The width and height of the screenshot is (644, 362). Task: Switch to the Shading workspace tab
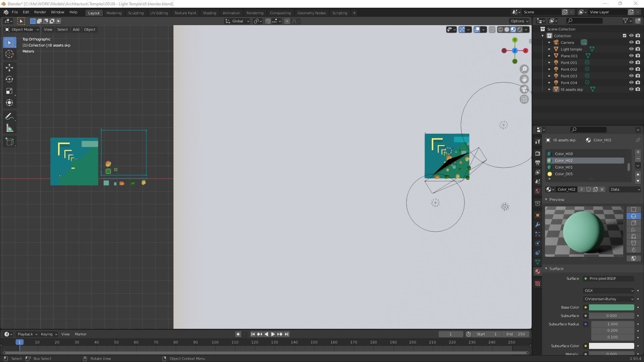pyautogui.click(x=209, y=13)
